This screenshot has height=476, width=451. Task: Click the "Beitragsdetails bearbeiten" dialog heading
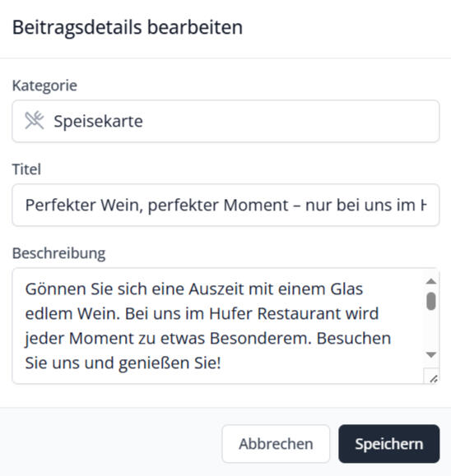[128, 28]
